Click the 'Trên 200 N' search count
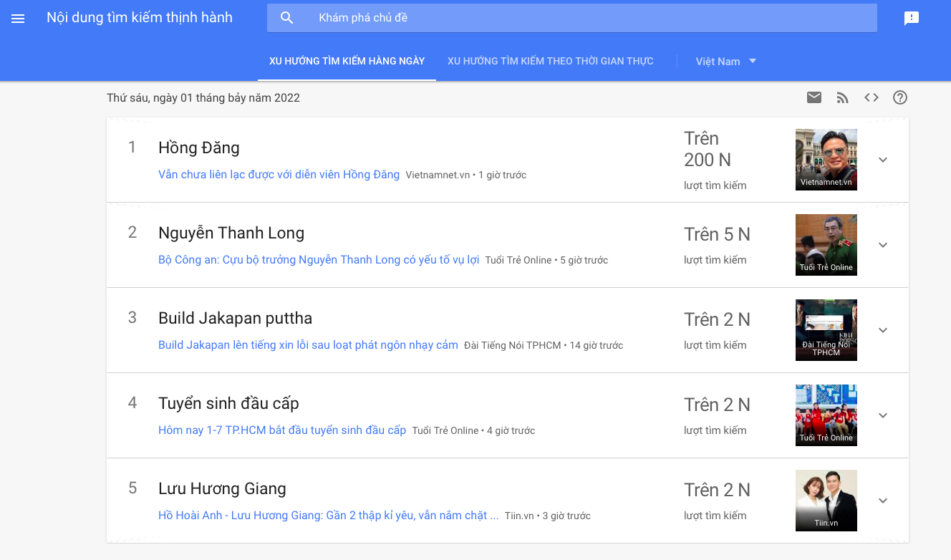 tap(708, 149)
